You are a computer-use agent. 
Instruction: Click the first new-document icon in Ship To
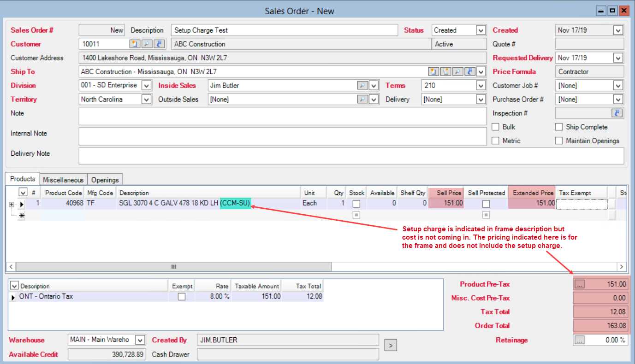click(433, 72)
